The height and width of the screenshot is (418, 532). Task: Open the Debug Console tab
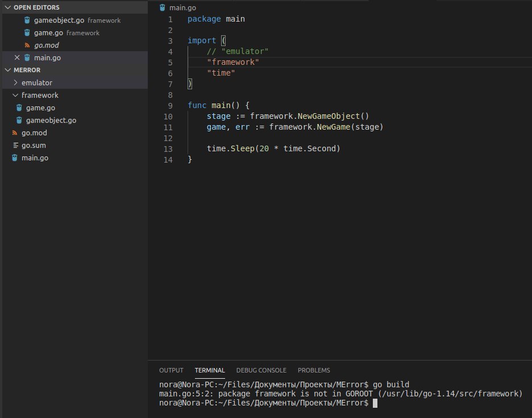pyautogui.click(x=261, y=370)
